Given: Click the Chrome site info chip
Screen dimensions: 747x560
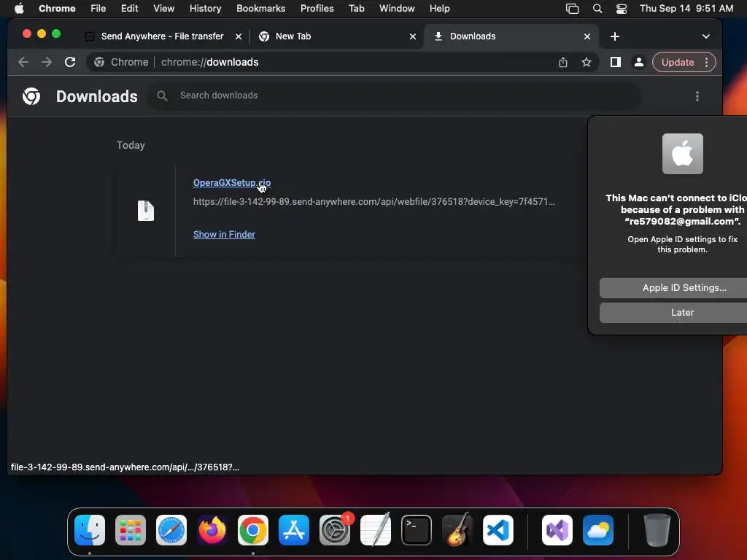Looking at the screenshot, I should 122,63.
